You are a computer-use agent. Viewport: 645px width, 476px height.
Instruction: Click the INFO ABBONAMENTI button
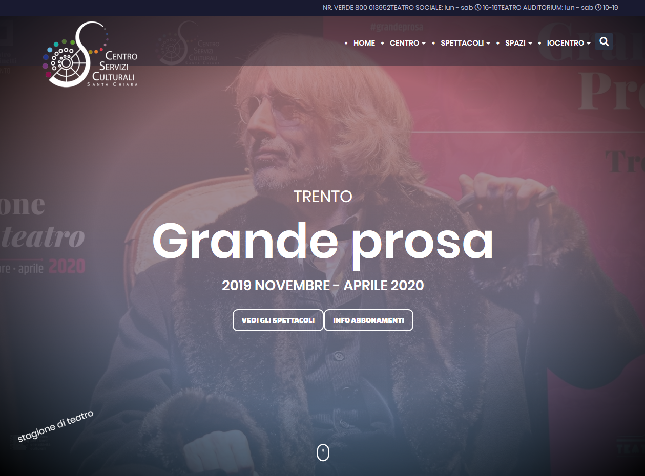369,320
